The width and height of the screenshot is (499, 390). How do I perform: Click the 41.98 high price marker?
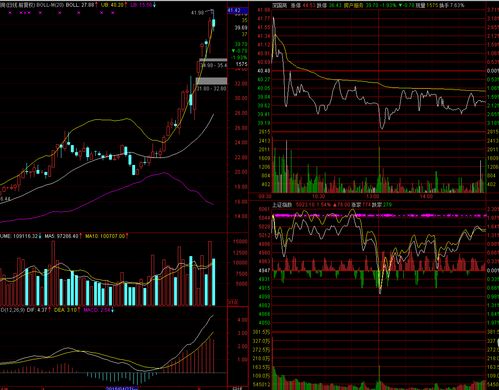tap(197, 13)
